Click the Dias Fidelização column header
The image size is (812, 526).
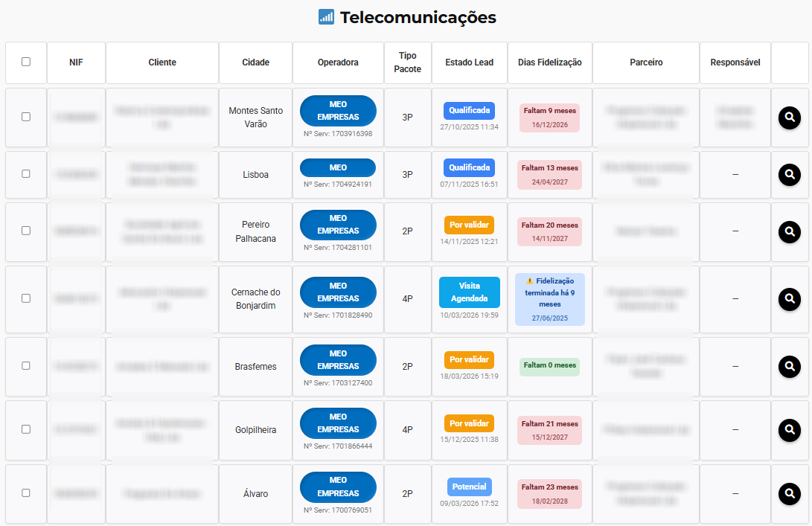(550, 62)
